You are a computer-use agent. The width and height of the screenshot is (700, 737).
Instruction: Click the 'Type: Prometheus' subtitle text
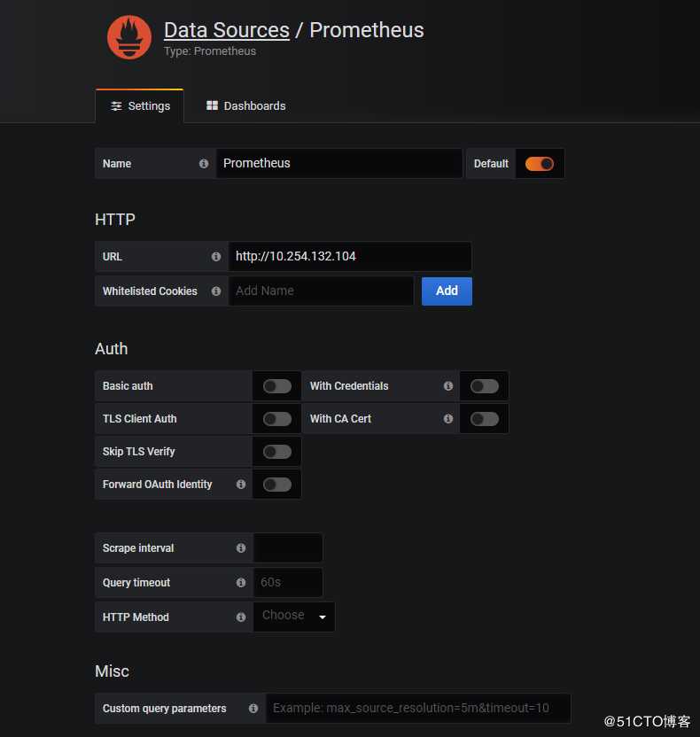(210, 51)
